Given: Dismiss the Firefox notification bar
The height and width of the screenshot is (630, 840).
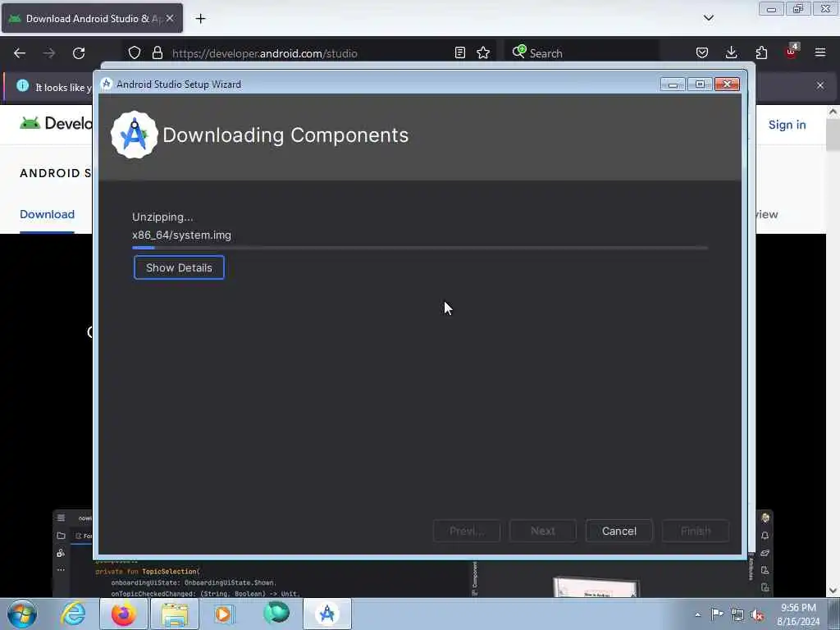Looking at the screenshot, I should coord(820,85).
